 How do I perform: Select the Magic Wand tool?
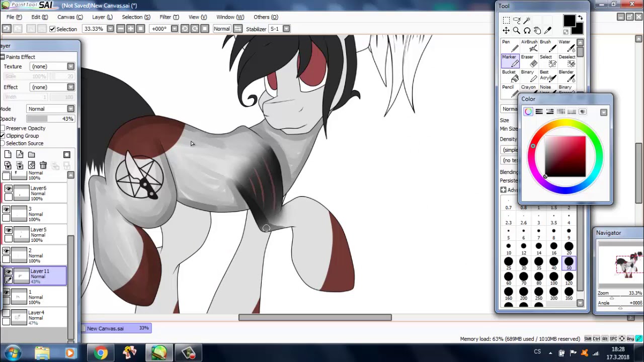click(x=527, y=20)
